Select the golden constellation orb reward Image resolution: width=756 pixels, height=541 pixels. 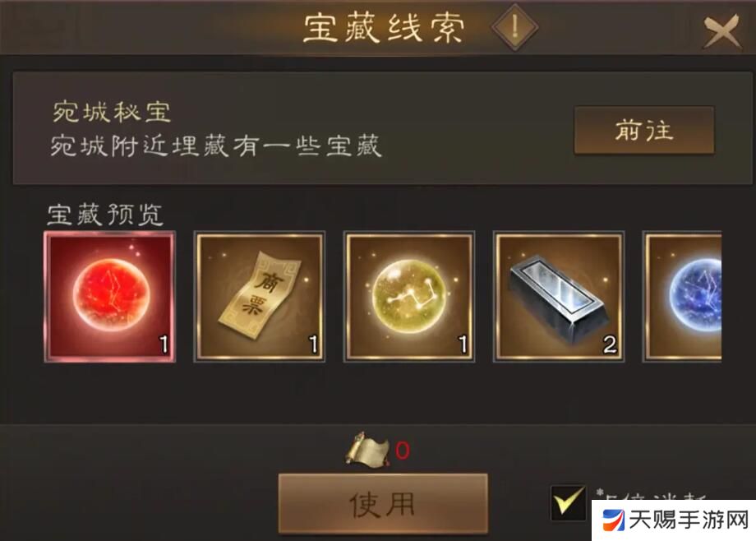(409, 297)
